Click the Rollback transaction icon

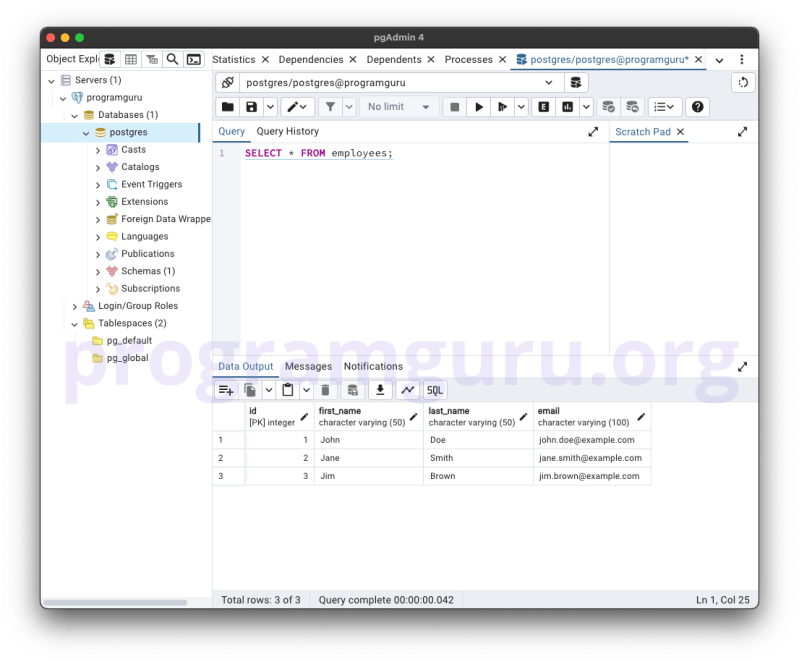(x=632, y=107)
